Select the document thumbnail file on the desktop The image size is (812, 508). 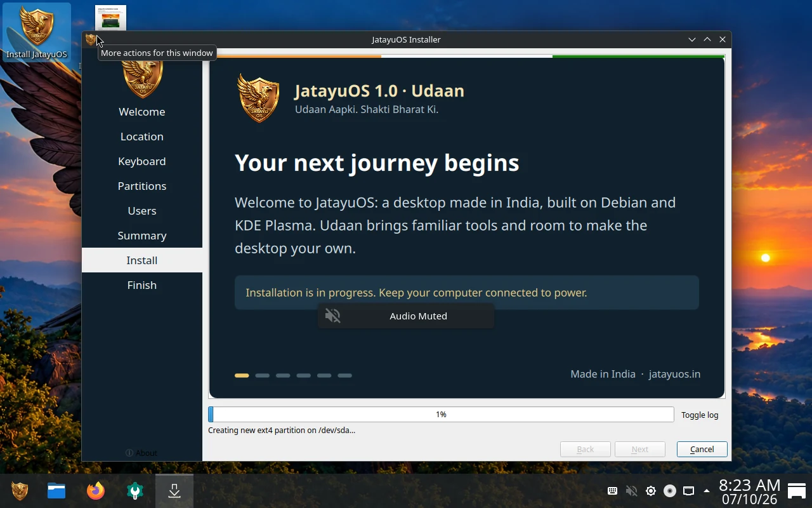111,18
